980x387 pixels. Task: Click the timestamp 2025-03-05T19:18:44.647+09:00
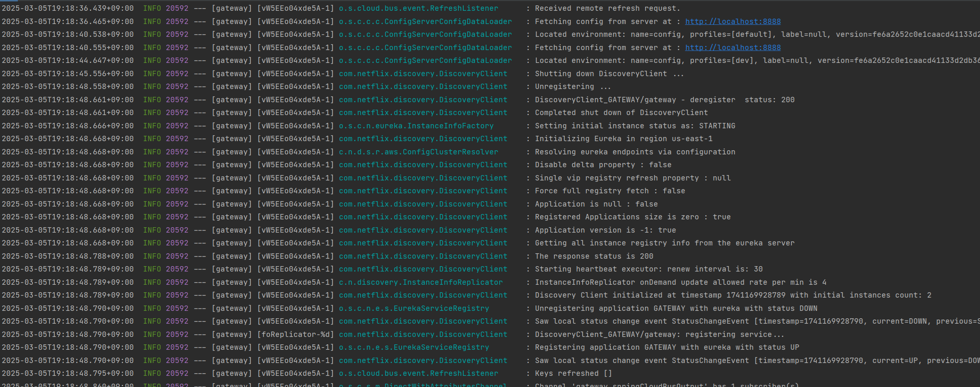(x=68, y=60)
